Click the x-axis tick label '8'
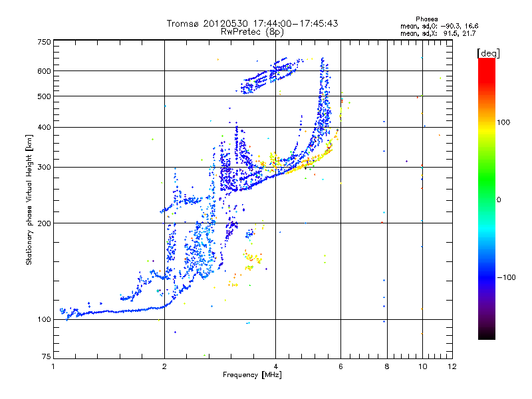Screen dimensions: 532x399 [387, 366]
